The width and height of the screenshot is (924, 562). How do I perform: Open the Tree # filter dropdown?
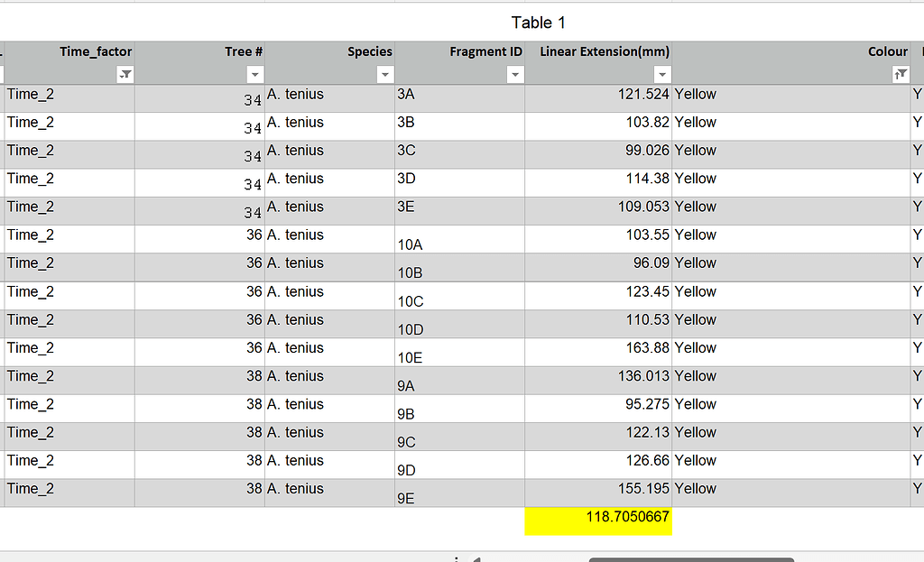[254, 74]
